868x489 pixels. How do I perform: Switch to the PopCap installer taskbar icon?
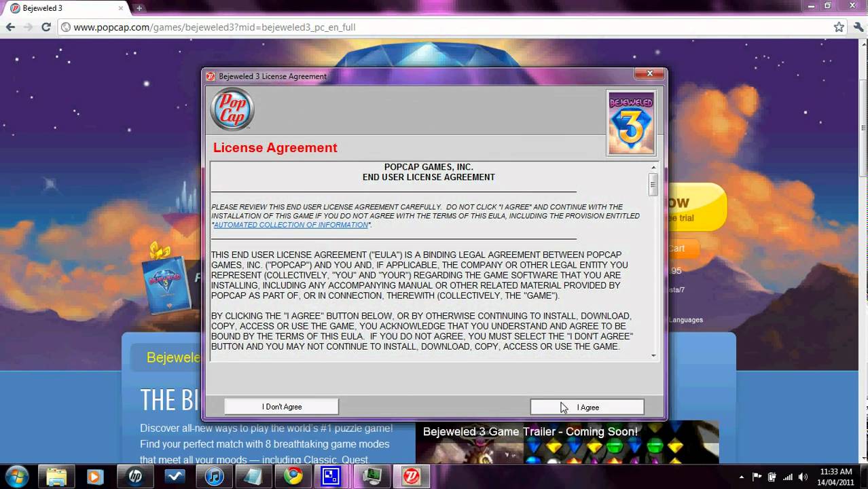[412, 477]
